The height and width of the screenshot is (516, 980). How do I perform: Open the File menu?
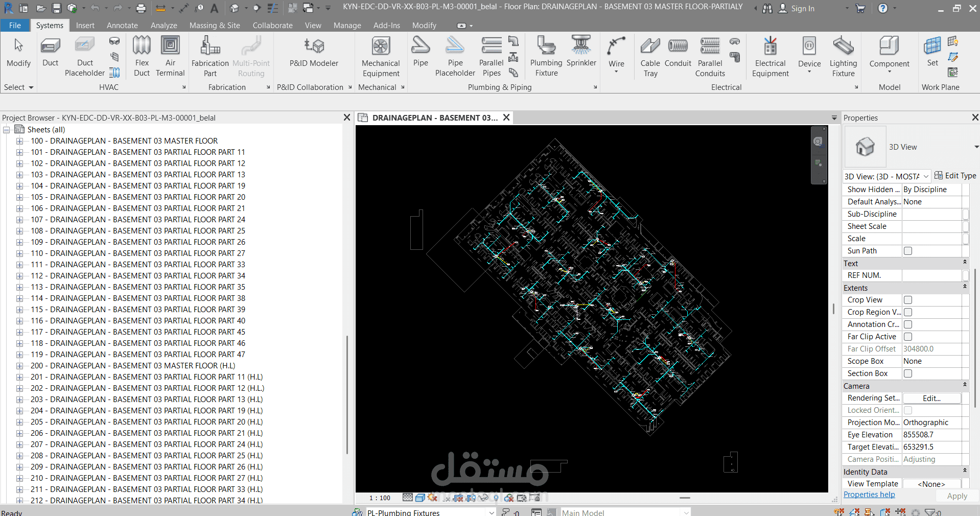(x=15, y=25)
